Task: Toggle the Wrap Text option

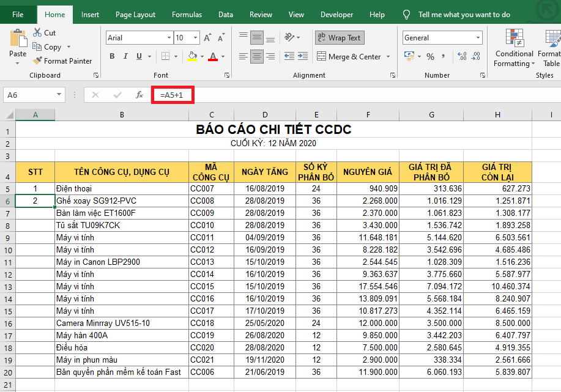Action: (x=339, y=38)
